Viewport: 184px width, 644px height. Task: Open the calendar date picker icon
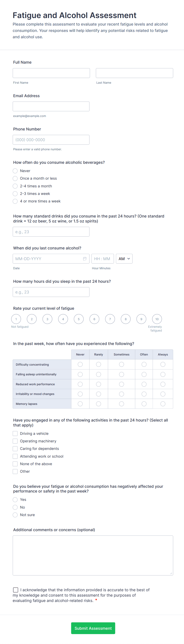click(85, 259)
